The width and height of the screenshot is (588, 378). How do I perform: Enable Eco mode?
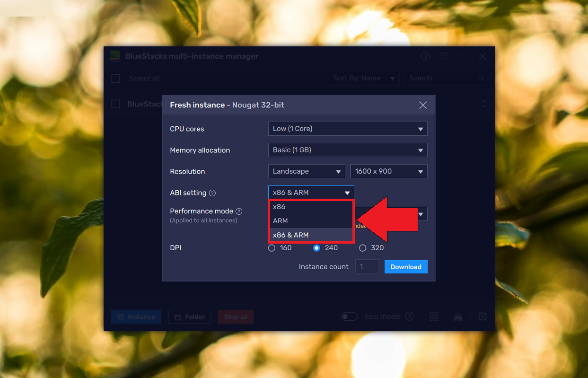[x=349, y=316]
